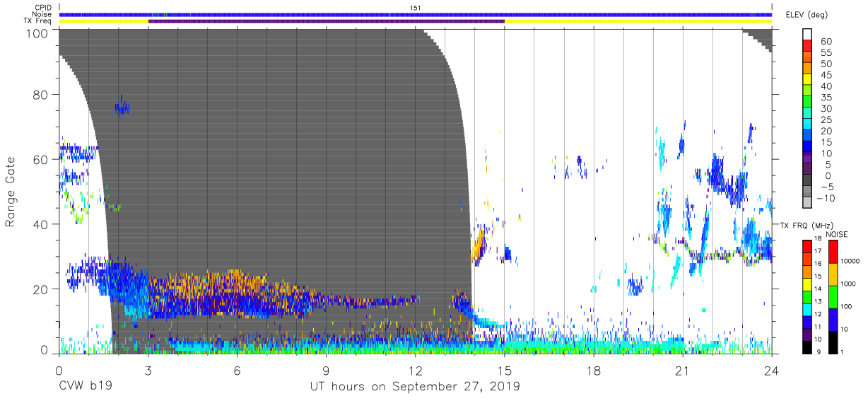Click the 18 hour tick on UT axis
The image size is (868, 401).
click(594, 371)
